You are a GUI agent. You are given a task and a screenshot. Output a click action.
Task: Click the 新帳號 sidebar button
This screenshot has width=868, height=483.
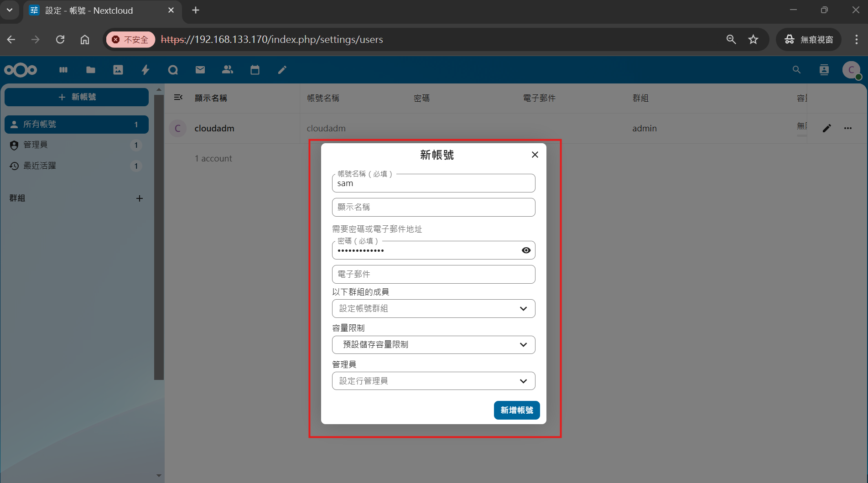click(x=77, y=97)
